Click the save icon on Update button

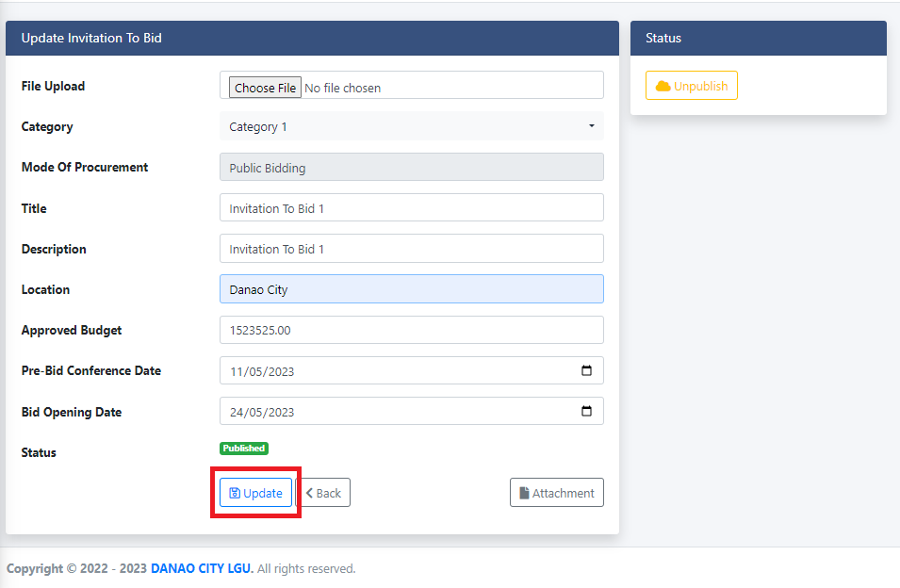tap(235, 494)
